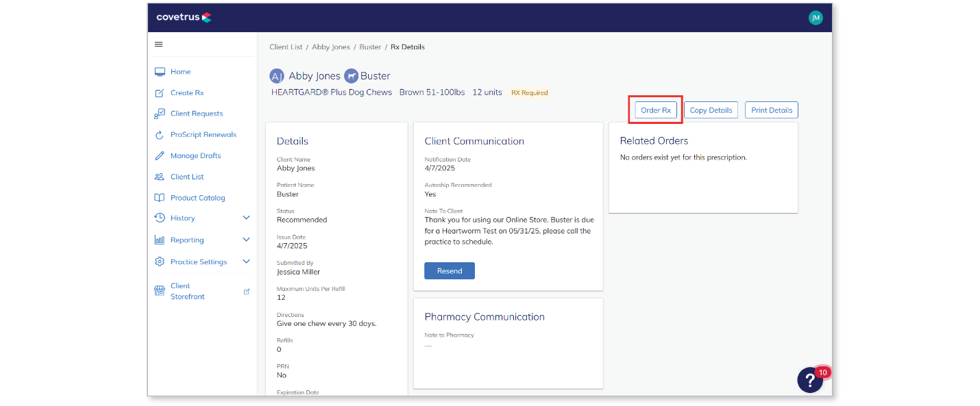Click the Order Rx button
This screenshot has width=980, height=406.
coord(656,110)
